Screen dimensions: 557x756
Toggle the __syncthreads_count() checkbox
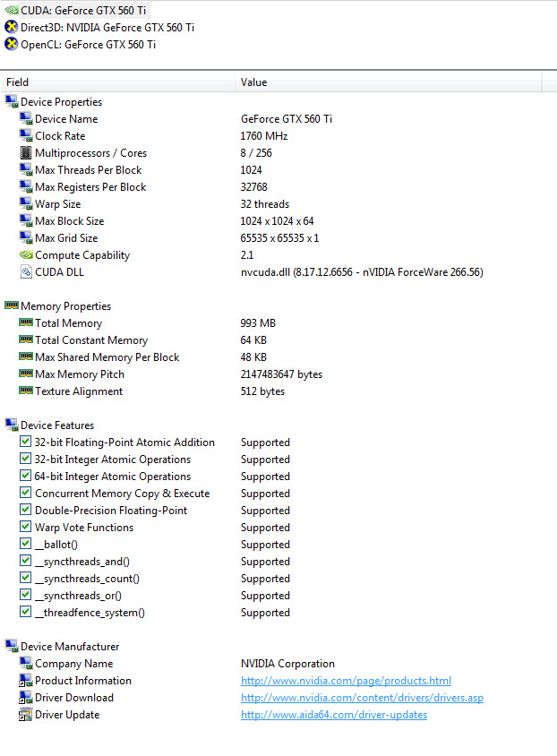[x=26, y=577]
